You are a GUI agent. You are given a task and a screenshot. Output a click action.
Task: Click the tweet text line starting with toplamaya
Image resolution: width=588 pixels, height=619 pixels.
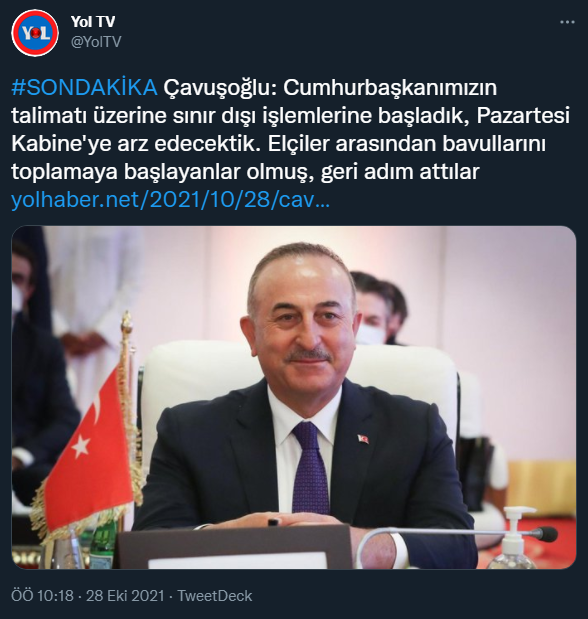[x=245, y=172]
